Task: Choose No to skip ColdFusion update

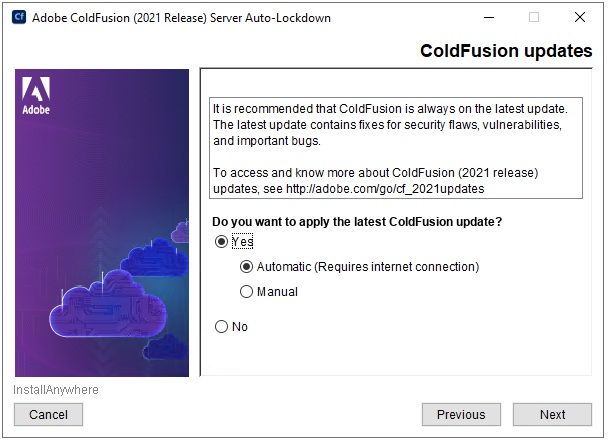Action: click(x=221, y=327)
